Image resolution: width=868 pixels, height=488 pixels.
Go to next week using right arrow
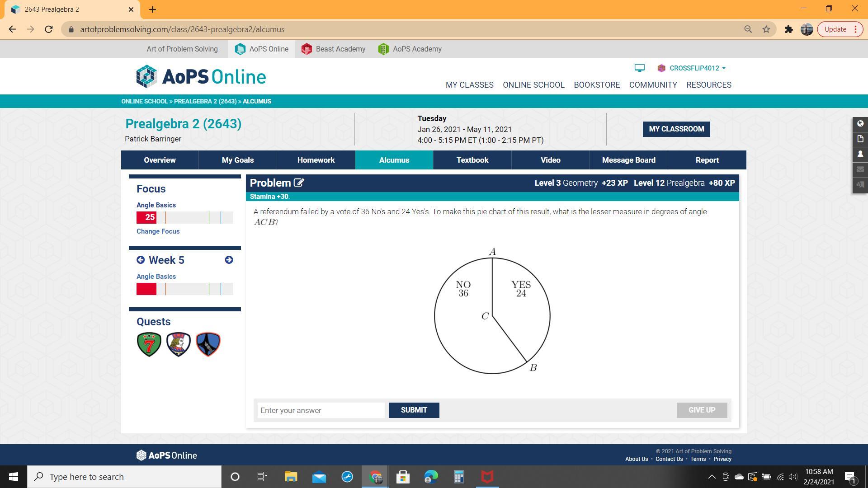tap(229, 260)
